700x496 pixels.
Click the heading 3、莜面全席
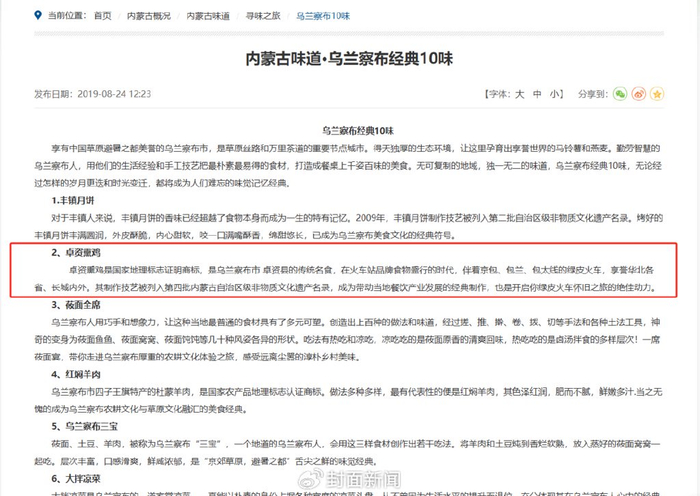[x=76, y=305]
